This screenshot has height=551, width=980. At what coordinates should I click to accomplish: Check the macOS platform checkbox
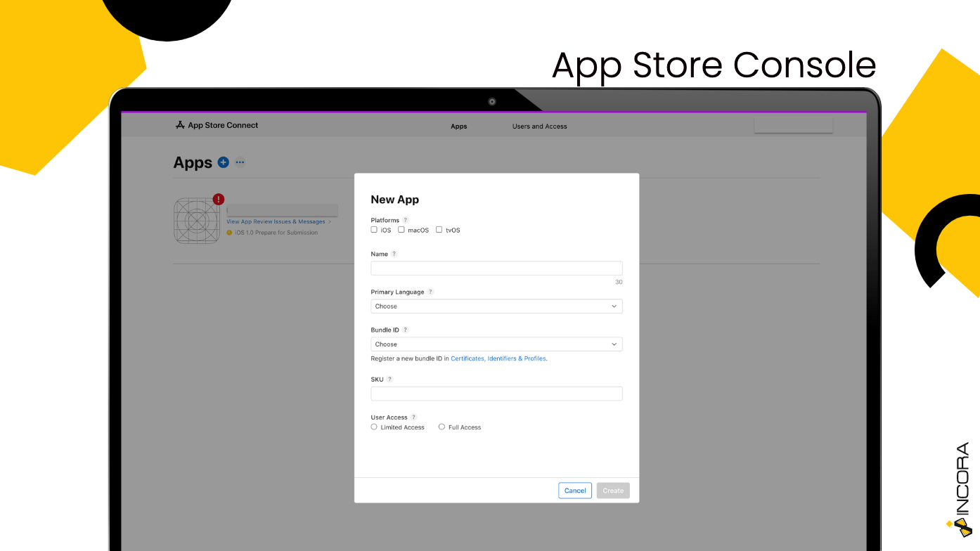coord(401,230)
